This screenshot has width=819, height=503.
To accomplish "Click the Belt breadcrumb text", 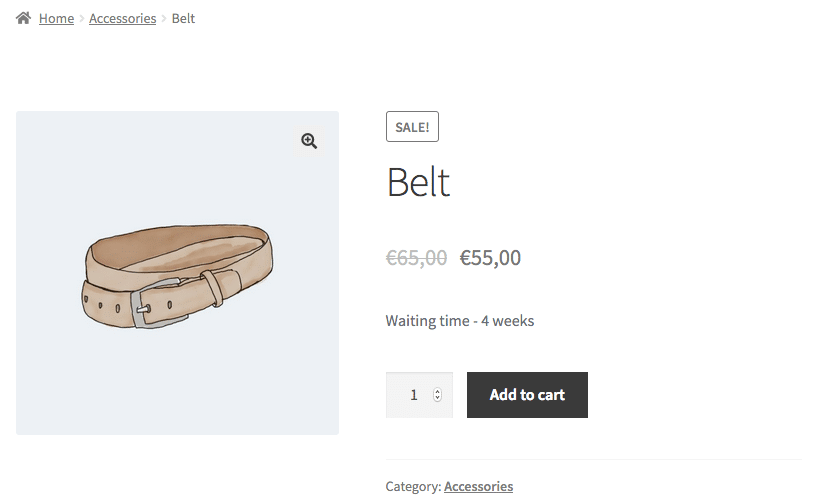I will click(x=183, y=18).
